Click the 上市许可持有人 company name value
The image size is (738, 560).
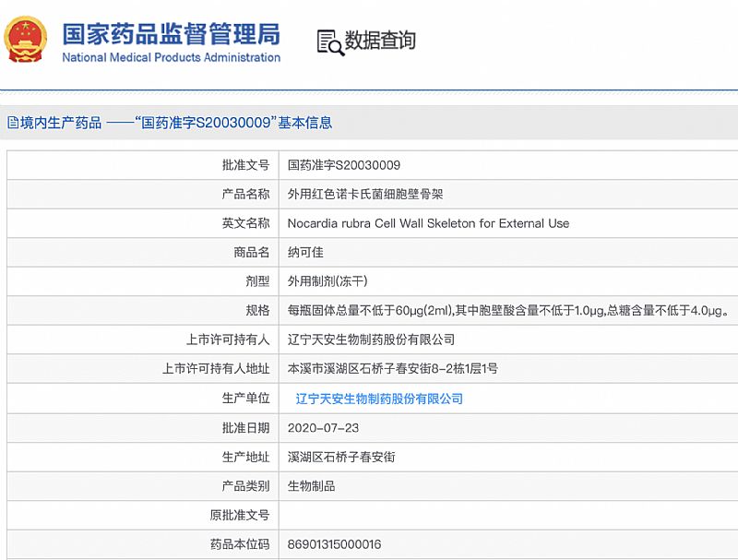(x=371, y=340)
